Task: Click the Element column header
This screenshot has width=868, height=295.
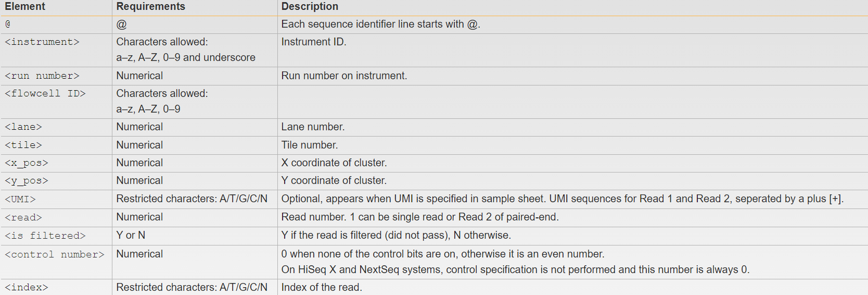Action: tap(25, 7)
